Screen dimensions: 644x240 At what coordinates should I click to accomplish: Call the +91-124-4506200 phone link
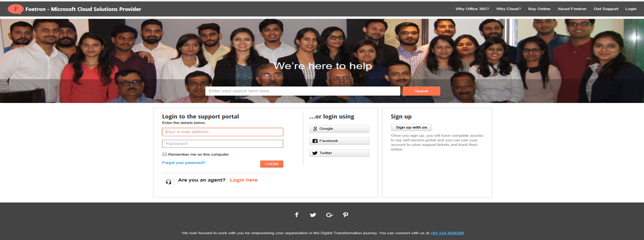447,233
